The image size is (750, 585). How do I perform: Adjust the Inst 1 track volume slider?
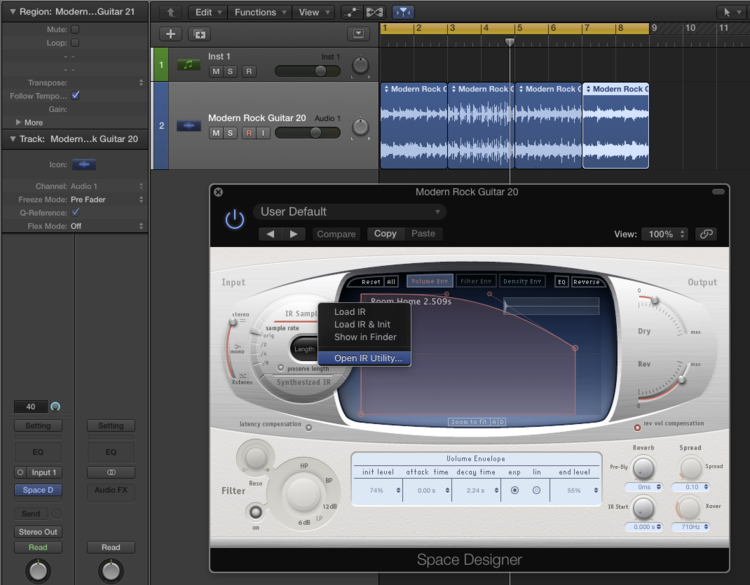320,71
